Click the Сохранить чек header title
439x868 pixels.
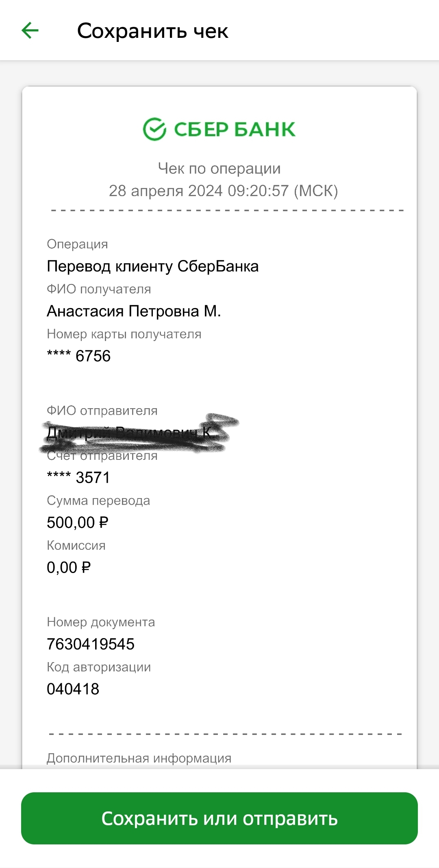pyautogui.click(x=152, y=31)
